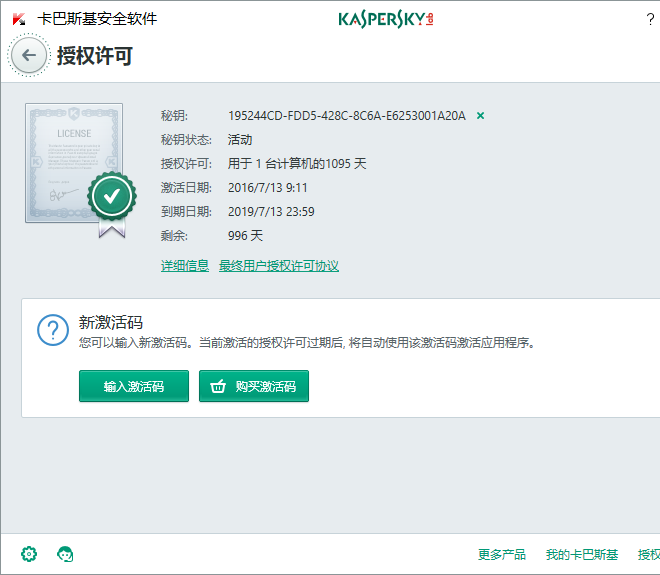Go back using the arrow button
This screenshot has width=660, height=575.
click(x=29, y=55)
